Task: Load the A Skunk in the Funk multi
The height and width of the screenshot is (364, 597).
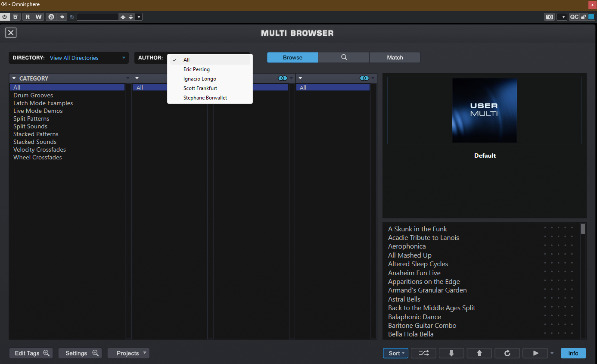Action: pos(417,229)
